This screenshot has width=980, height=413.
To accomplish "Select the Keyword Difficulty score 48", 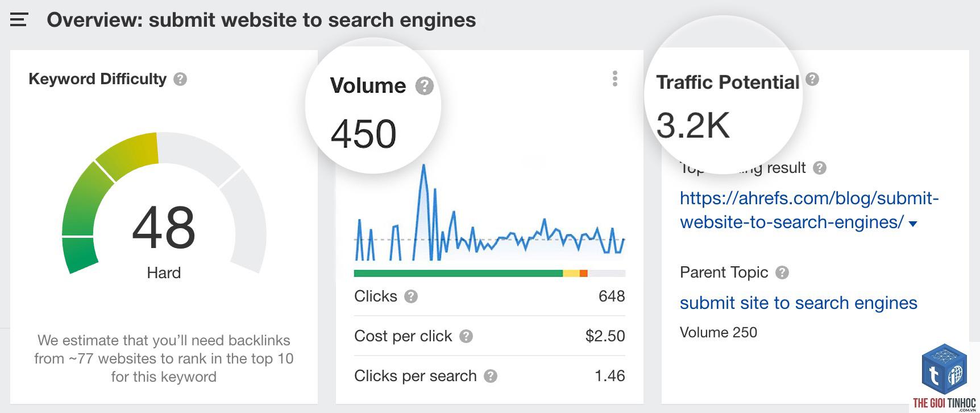I will click(164, 228).
